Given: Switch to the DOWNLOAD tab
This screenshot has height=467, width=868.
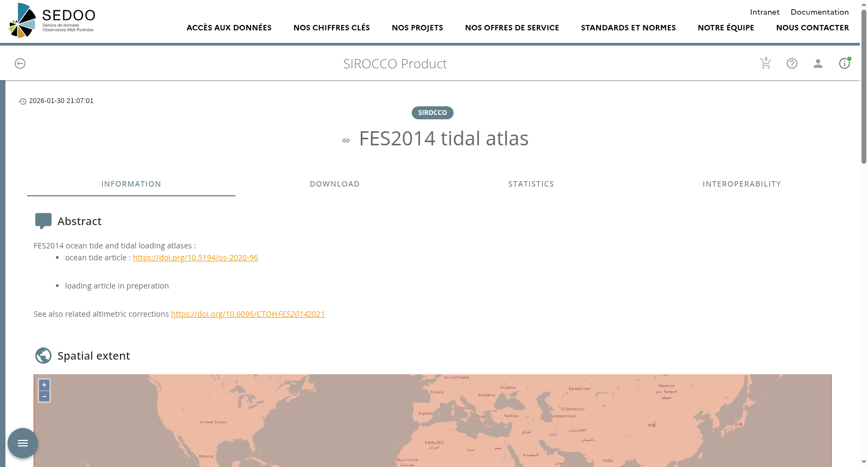Looking at the screenshot, I should pyautogui.click(x=335, y=184).
